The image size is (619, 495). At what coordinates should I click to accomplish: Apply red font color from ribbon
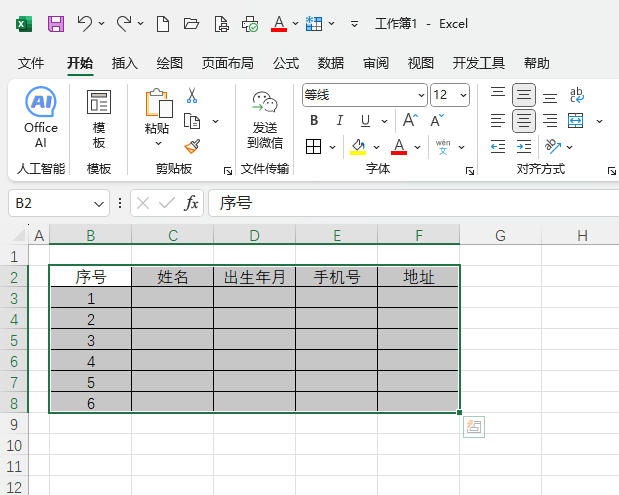click(399, 147)
